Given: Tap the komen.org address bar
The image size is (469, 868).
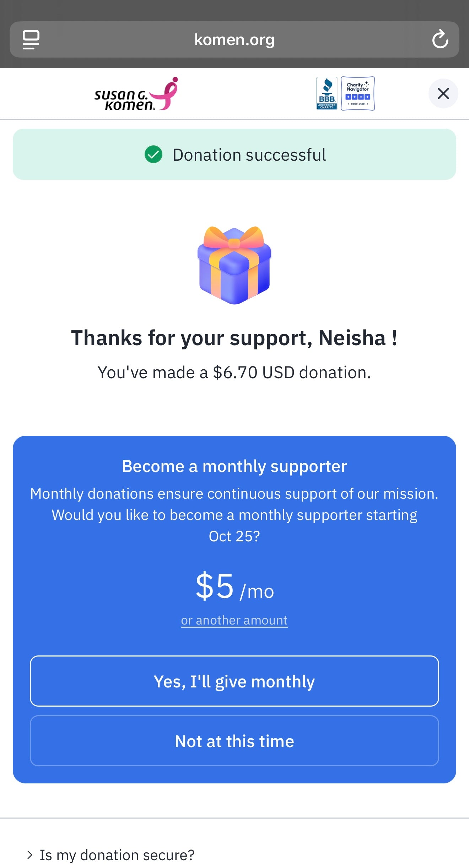Looking at the screenshot, I should (x=234, y=39).
